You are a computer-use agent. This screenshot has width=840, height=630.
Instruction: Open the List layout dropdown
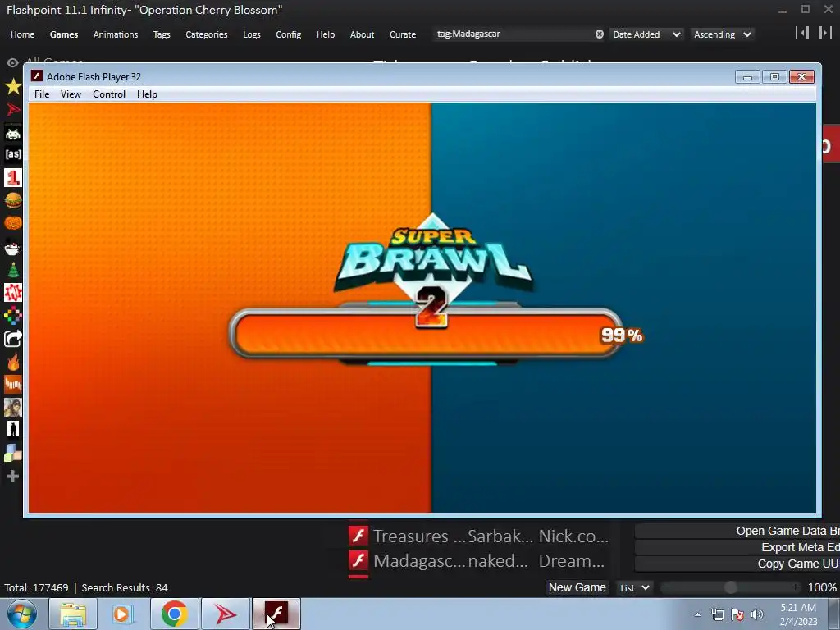point(634,587)
